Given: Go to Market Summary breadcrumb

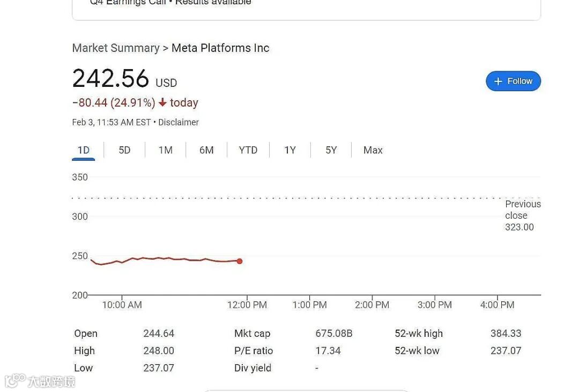Looking at the screenshot, I should (116, 48).
